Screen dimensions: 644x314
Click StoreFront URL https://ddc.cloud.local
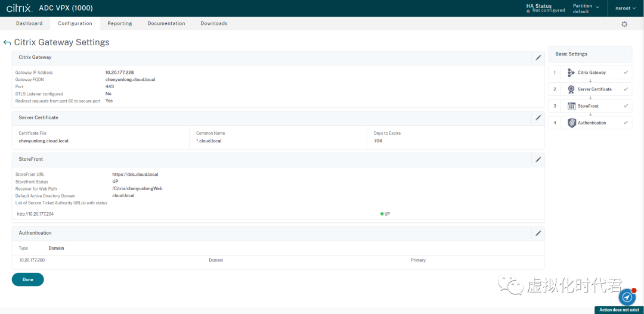pos(135,175)
